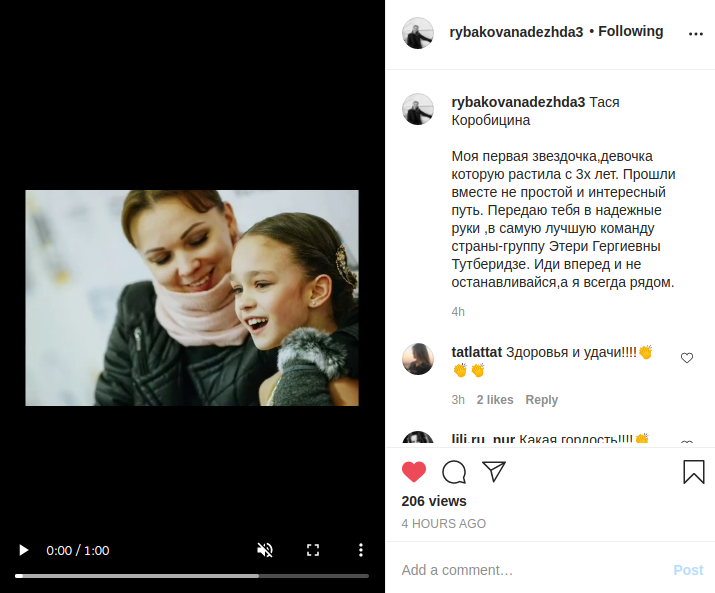The image size is (715, 593).
Task: Open tatlattat's profile avatar
Action: click(x=418, y=359)
